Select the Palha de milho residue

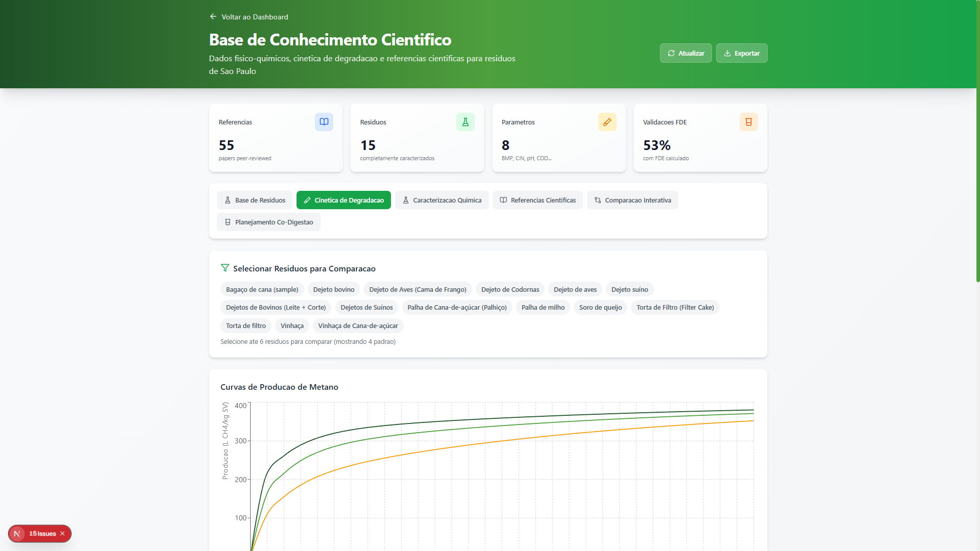pyautogui.click(x=543, y=307)
